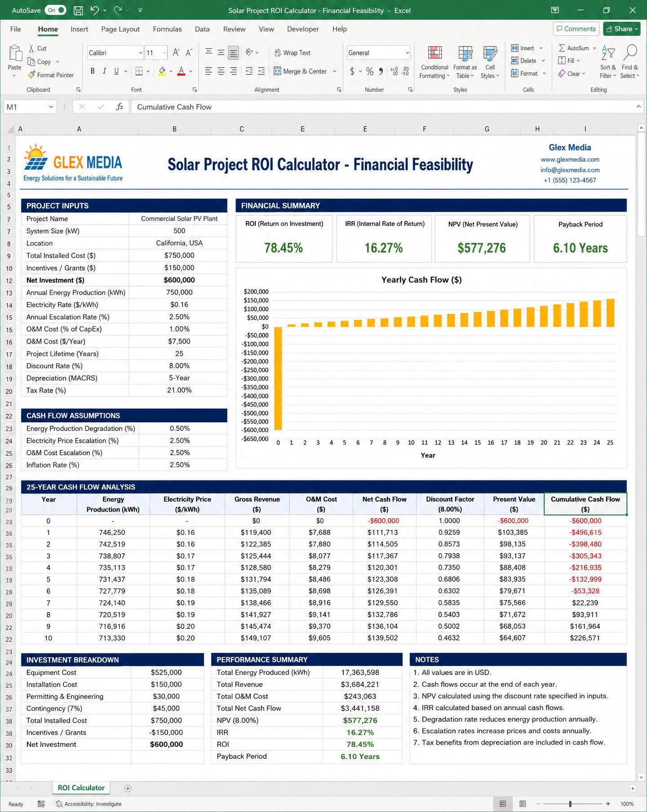Open Cell Styles gallery icon
Image resolution: width=647 pixels, height=812 pixels.
[490, 53]
